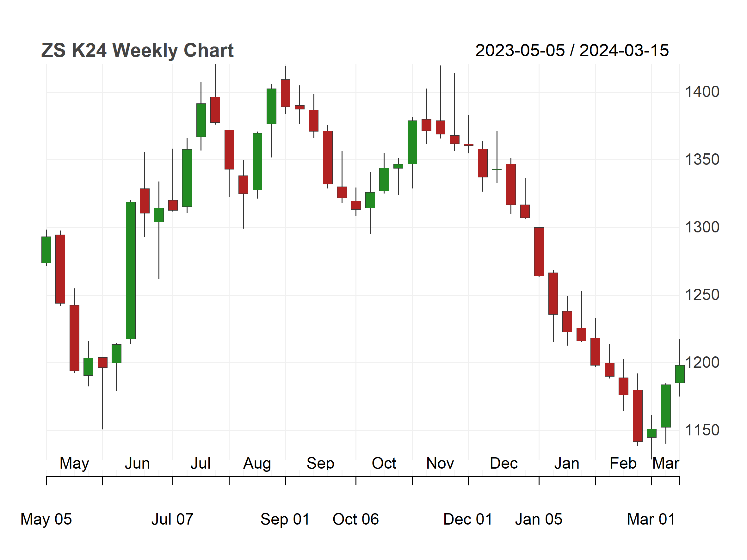
Task: Click the Nov month label
Action: pyautogui.click(x=440, y=464)
